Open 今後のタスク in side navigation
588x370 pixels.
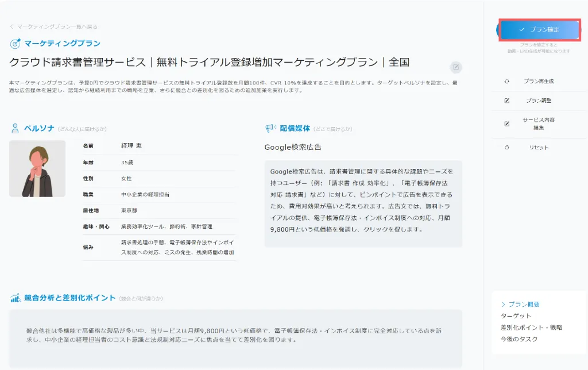click(519, 339)
